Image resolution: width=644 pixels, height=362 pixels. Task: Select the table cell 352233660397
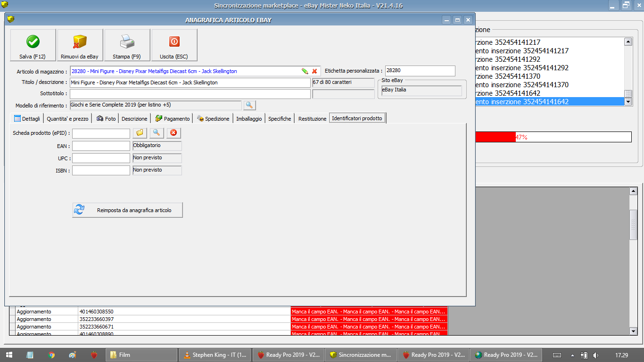point(184,319)
